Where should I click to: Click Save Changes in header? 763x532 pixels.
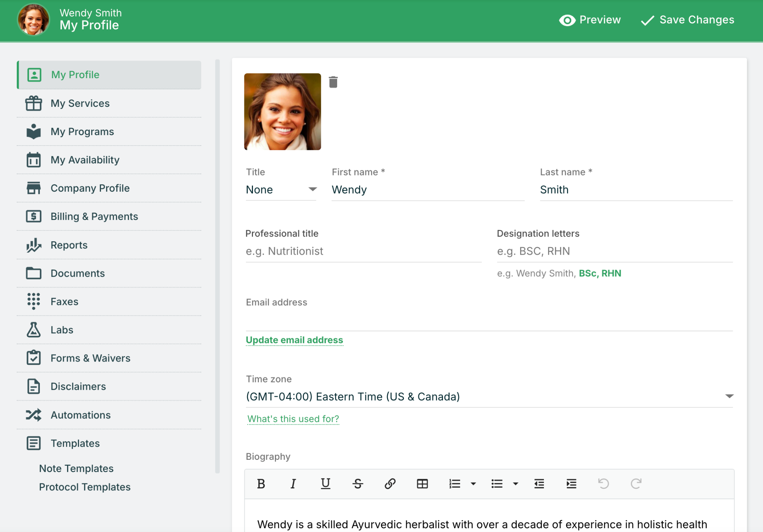688,20
